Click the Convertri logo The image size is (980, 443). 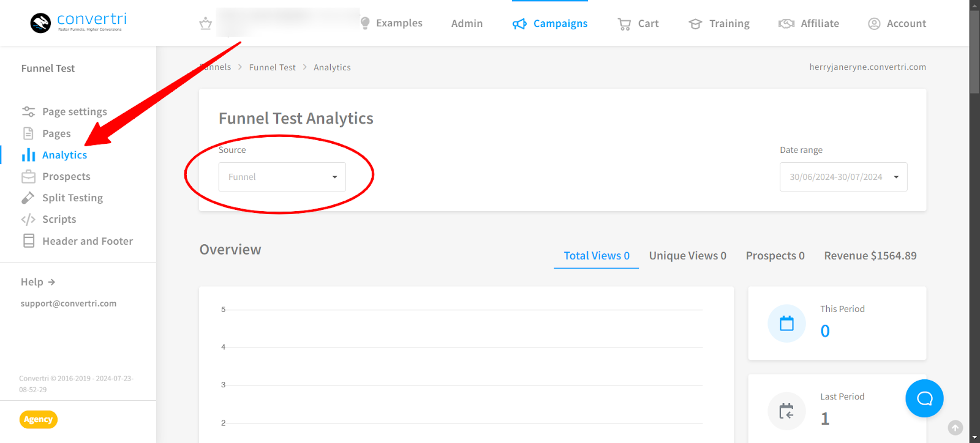78,23
